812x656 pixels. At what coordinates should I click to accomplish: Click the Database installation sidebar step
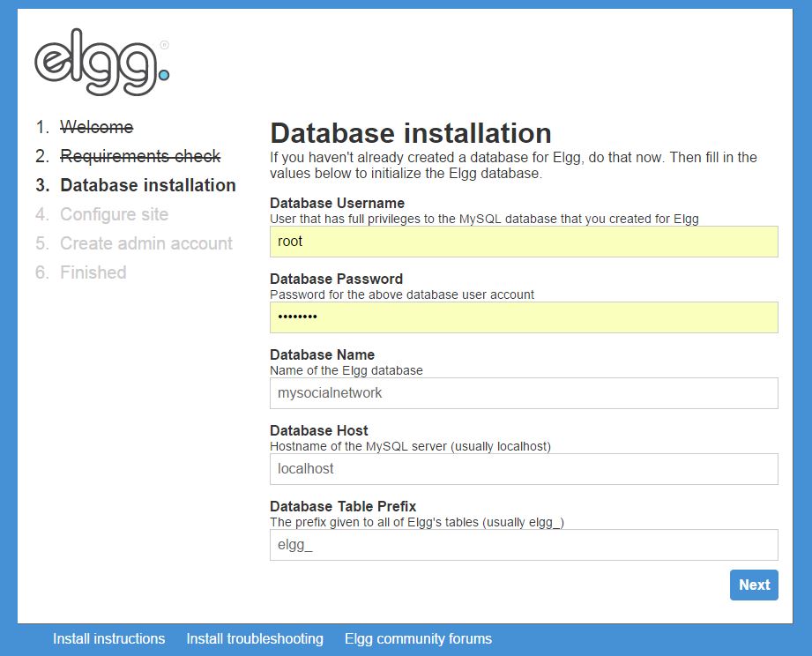(x=147, y=185)
